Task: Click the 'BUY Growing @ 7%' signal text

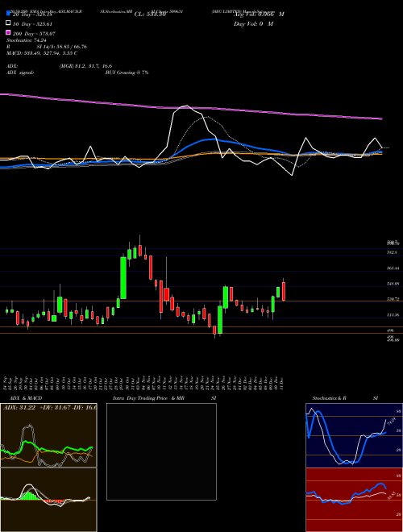Action: pyautogui.click(x=127, y=73)
